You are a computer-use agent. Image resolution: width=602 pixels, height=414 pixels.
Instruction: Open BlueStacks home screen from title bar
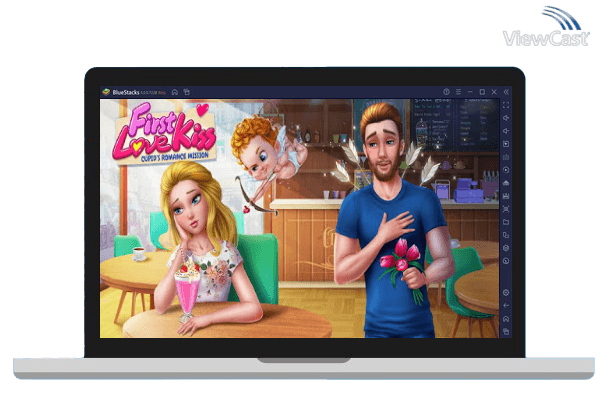tap(175, 92)
